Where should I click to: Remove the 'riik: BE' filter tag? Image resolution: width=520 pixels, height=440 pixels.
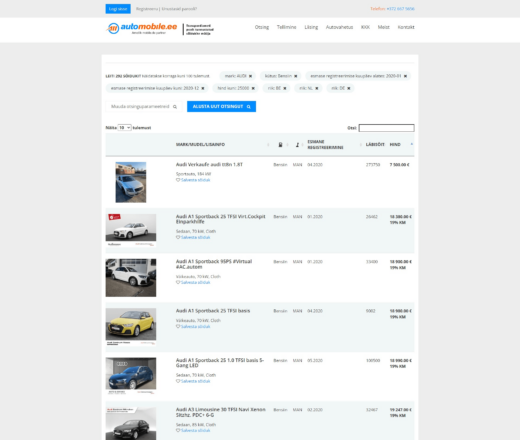[285, 88]
